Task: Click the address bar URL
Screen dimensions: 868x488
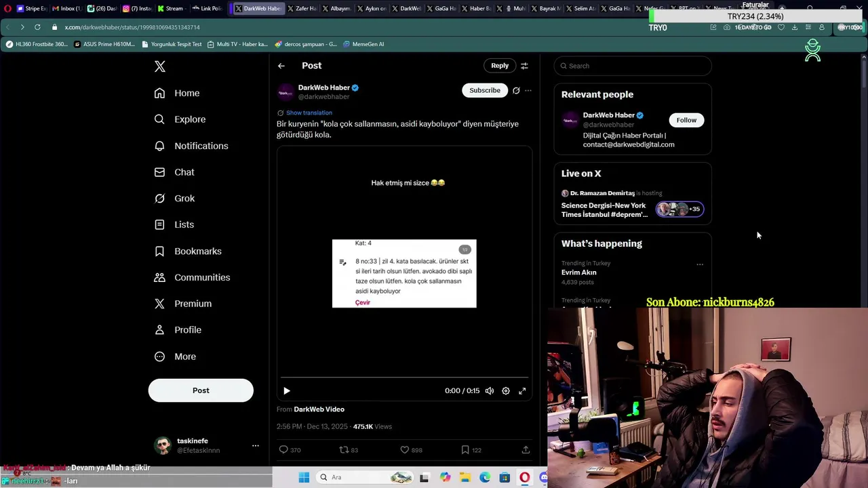Action: coord(132,27)
